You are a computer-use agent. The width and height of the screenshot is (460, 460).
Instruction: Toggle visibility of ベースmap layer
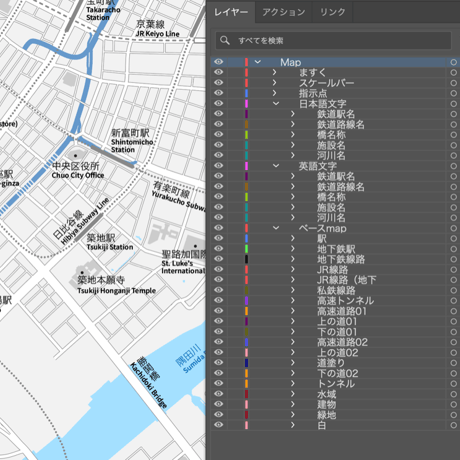pos(219,228)
